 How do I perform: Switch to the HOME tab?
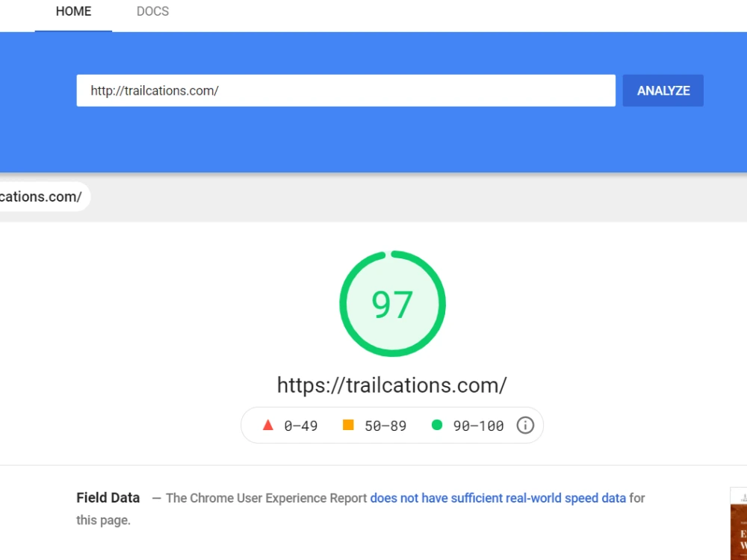click(x=73, y=11)
